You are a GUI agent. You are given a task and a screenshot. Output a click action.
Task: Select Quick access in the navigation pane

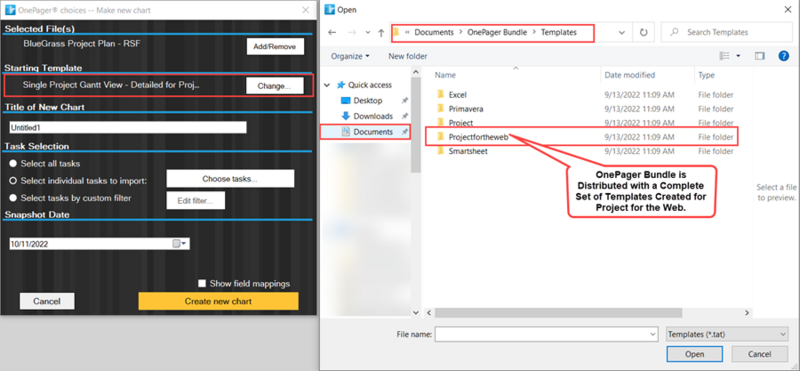point(370,85)
